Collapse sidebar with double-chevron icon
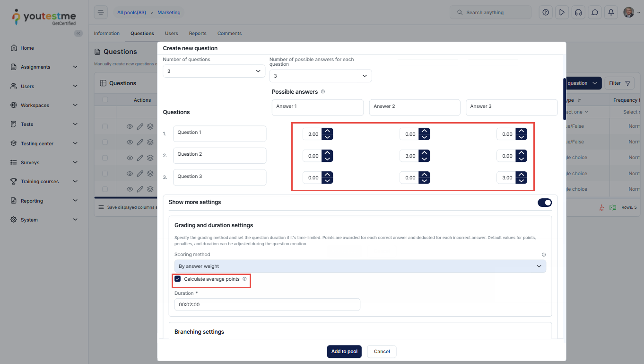 [x=78, y=33]
